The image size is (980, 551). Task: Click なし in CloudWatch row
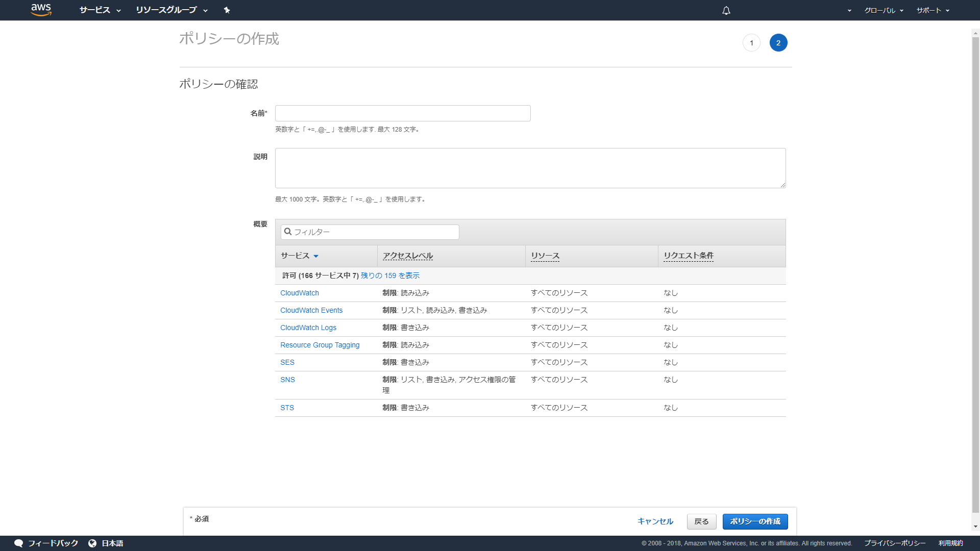pos(671,293)
